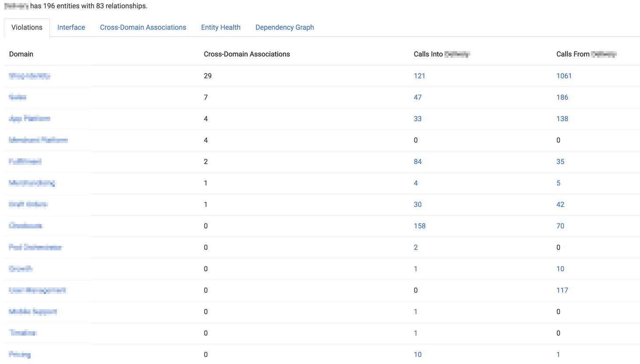Click the 5 calls-from link
Viewport: 640px width, 364px height.
click(558, 183)
